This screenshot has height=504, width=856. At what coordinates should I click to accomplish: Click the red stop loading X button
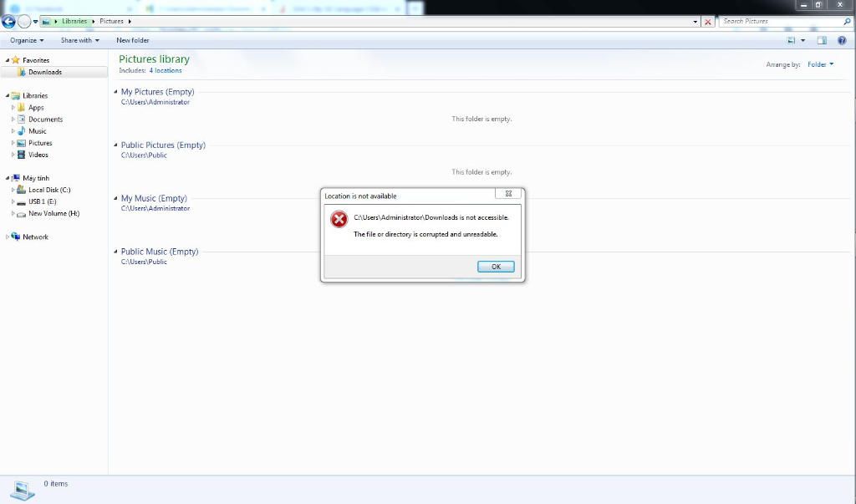tap(707, 22)
